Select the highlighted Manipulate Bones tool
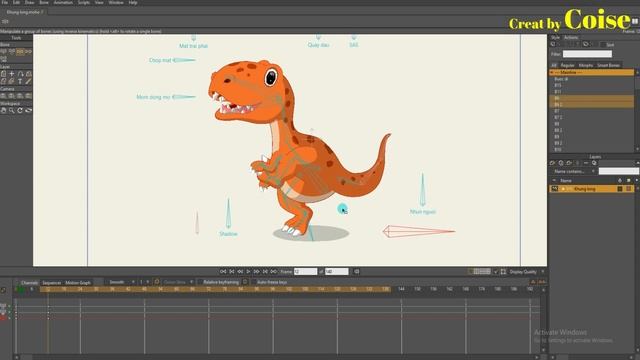The width and height of the screenshot is (640, 360). coord(20,52)
